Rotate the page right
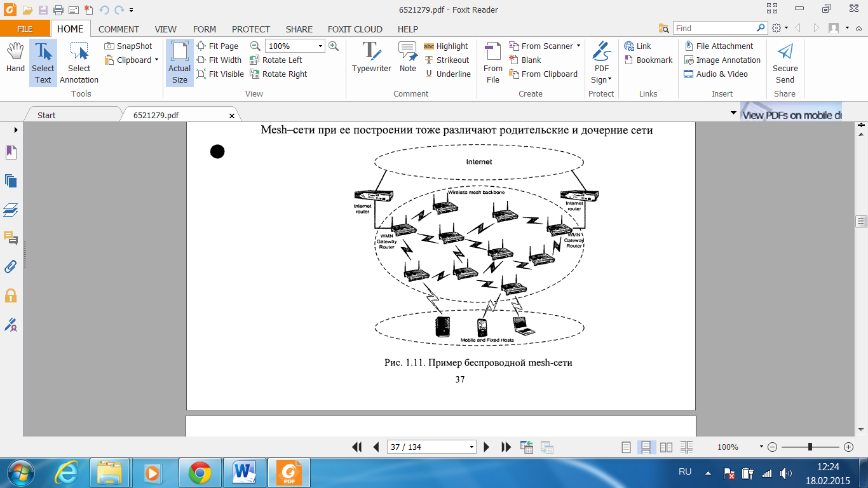 click(278, 74)
